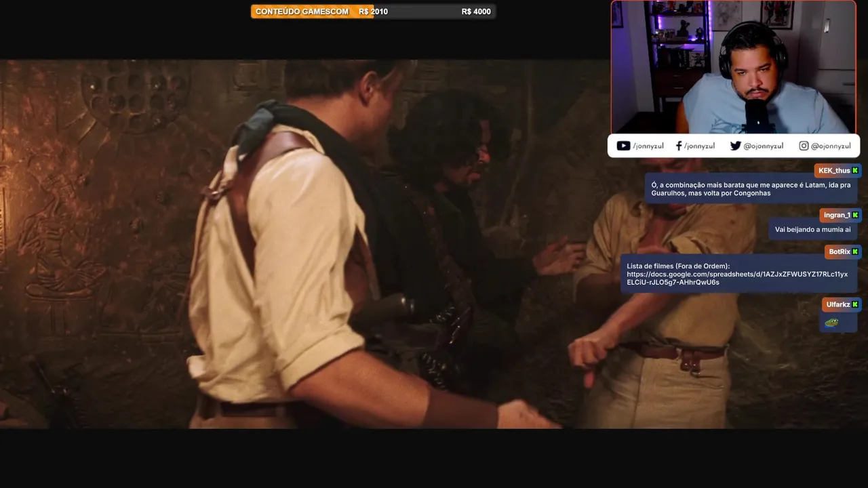The width and height of the screenshot is (868, 488).
Task: Click the Instagram icon in social bar
Action: (x=804, y=146)
